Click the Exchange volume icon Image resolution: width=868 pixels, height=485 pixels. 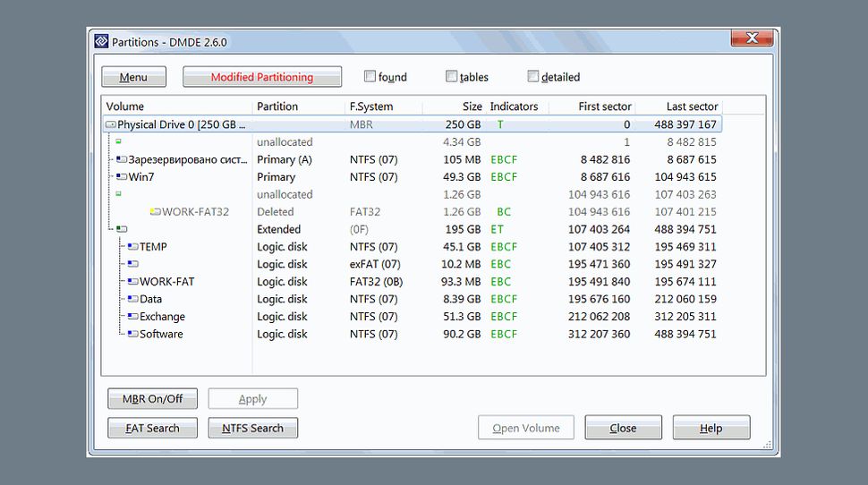pos(132,317)
